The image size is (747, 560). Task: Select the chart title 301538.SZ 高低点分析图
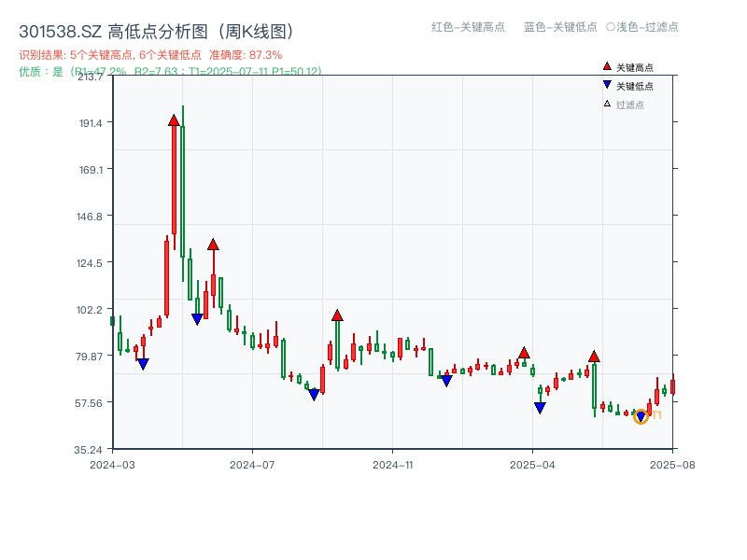click(155, 29)
